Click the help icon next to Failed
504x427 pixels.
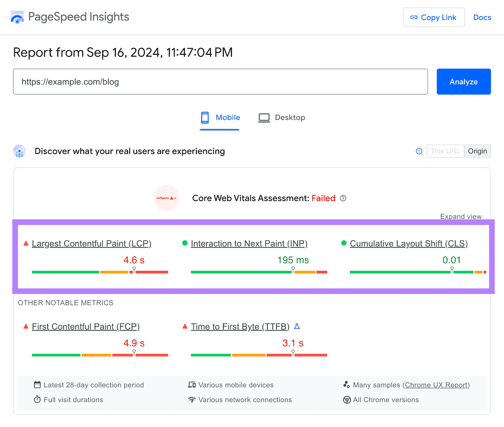[x=343, y=198]
